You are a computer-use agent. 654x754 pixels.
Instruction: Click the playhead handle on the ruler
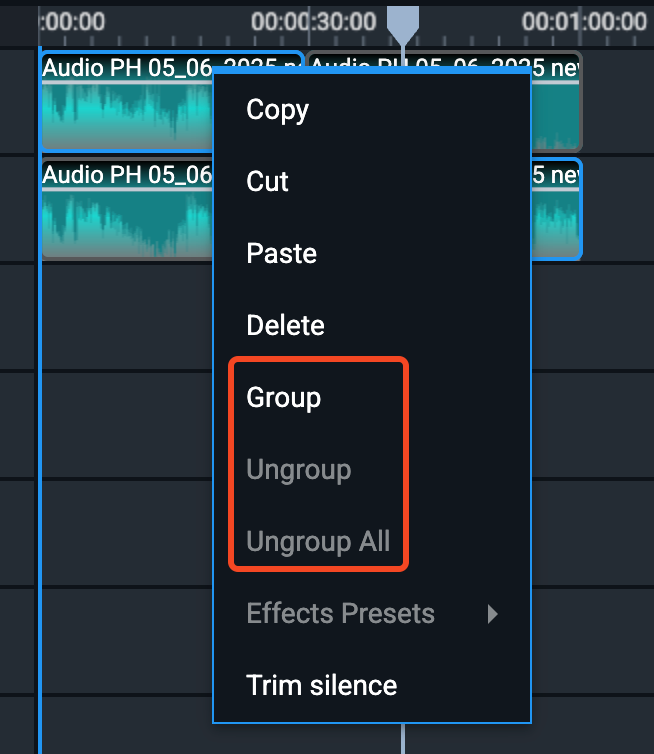[403, 24]
